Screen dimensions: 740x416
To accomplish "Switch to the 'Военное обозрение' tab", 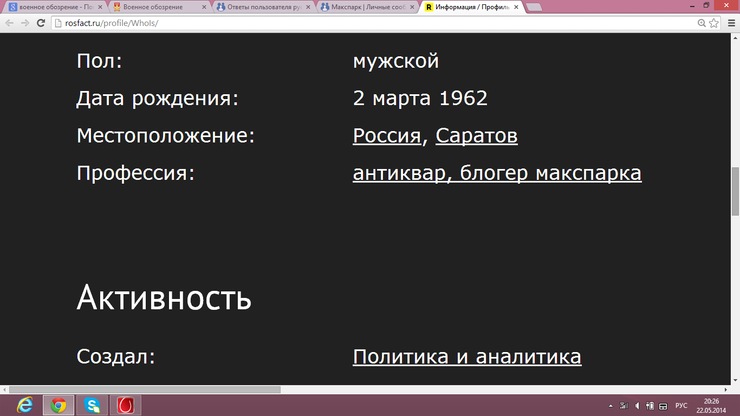I will pyautogui.click(x=160, y=7).
